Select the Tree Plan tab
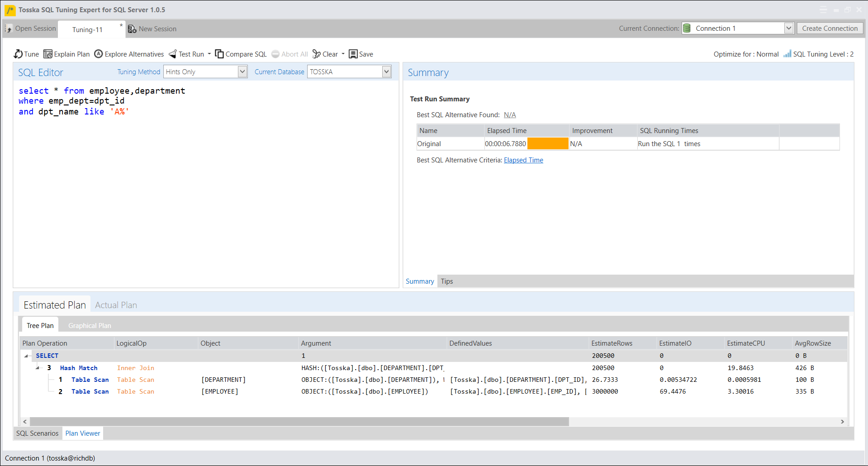This screenshot has height=466, width=868. pos(40,325)
